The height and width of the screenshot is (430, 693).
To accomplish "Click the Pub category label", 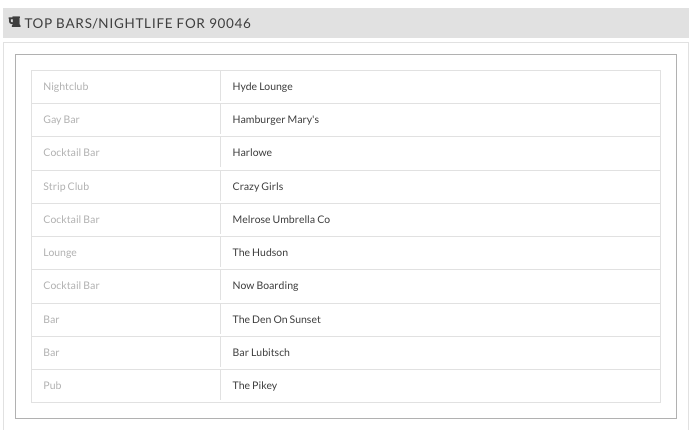I will coord(52,385).
